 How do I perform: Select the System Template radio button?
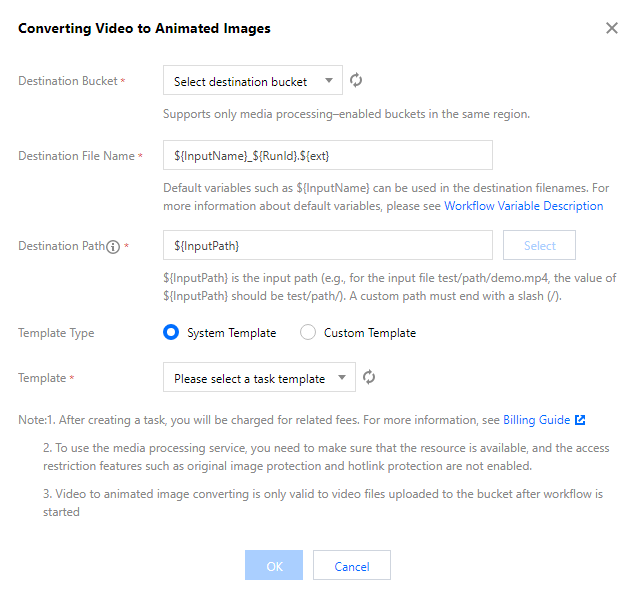171,333
